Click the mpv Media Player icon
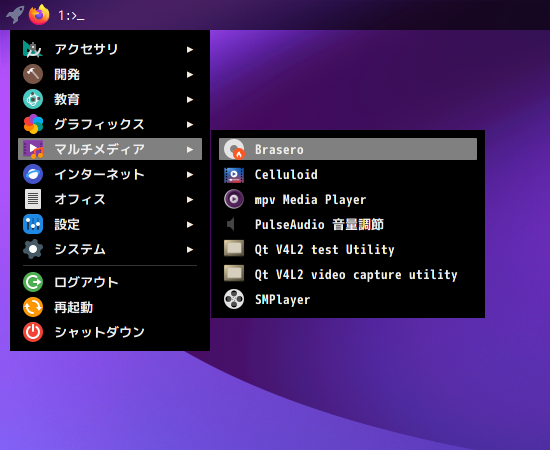Screen dimensions: 550x450 click(x=234, y=199)
